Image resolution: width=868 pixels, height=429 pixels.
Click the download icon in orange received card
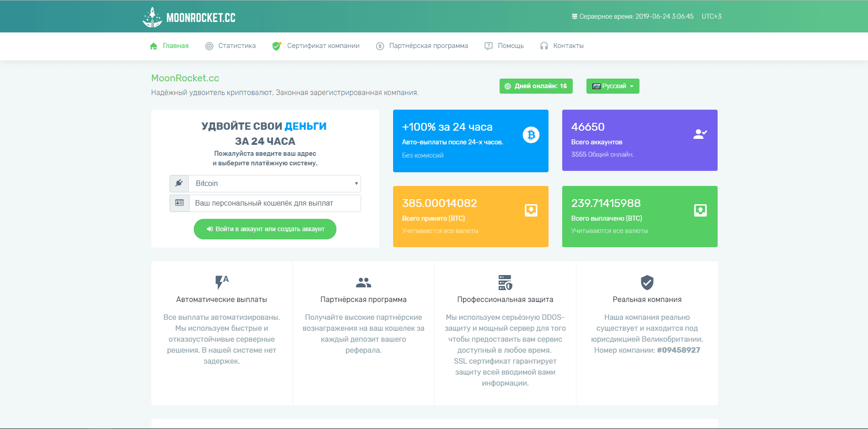[x=531, y=210]
